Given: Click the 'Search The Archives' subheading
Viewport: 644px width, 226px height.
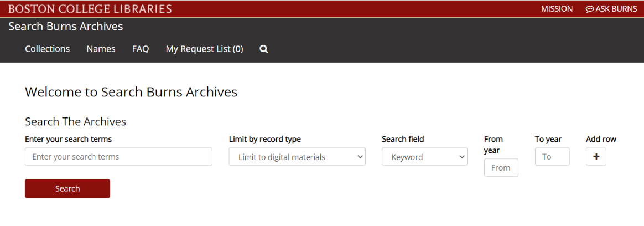Looking at the screenshot, I should [76, 122].
